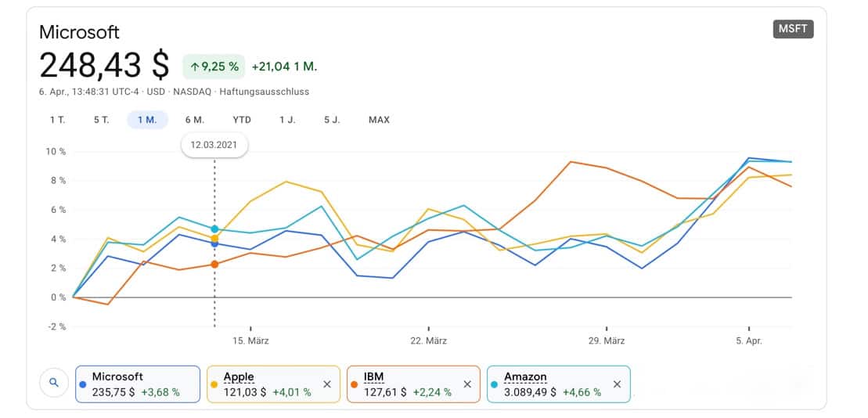Switch to the 6 M. range
868x418 pixels.
coord(195,120)
